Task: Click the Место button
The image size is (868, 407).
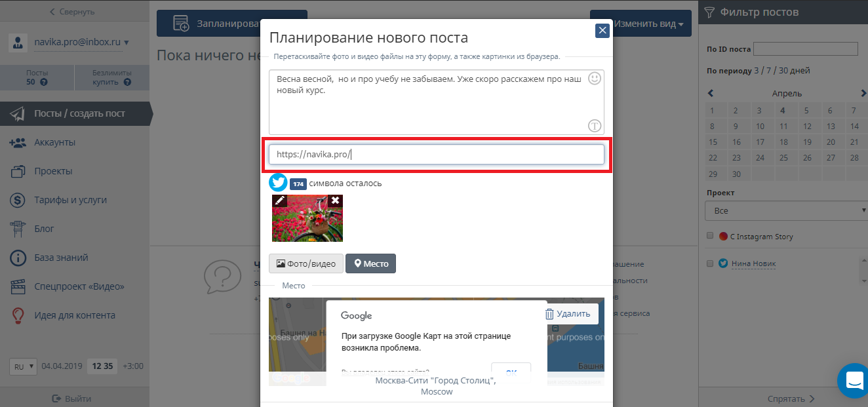Action: 370,263
